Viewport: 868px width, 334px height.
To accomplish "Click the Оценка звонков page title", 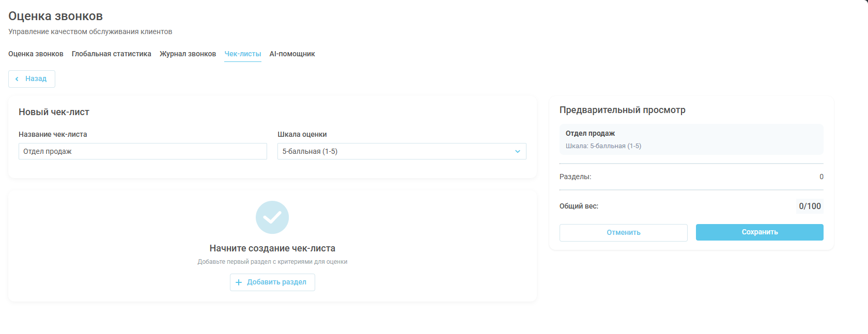I will pyautogui.click(x=55, y=16).
